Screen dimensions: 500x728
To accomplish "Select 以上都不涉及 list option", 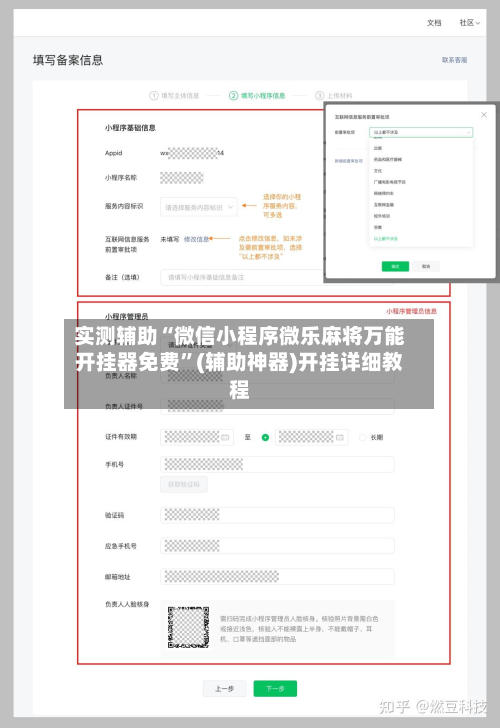I will coord(386,239).
